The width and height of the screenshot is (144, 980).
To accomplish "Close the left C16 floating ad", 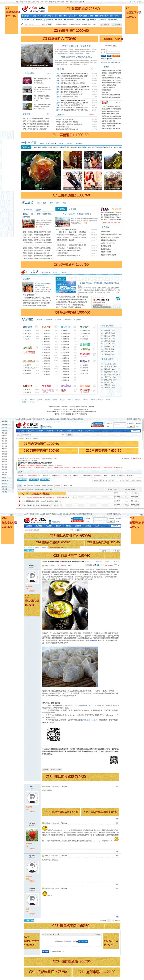I will coord(13,514).
